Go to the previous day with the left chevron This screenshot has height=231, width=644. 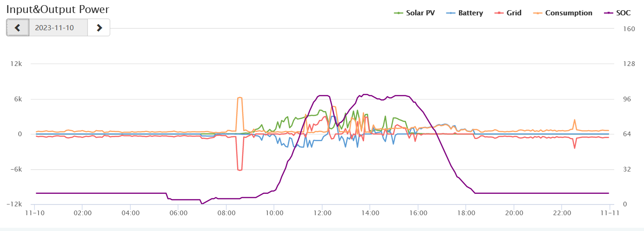click(18, 27)
